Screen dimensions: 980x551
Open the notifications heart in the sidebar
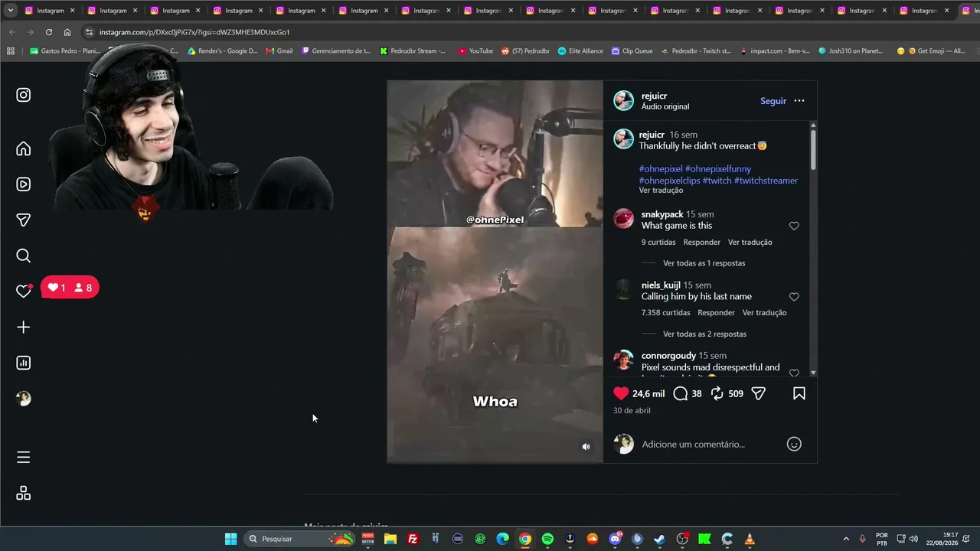coord(24,292)
